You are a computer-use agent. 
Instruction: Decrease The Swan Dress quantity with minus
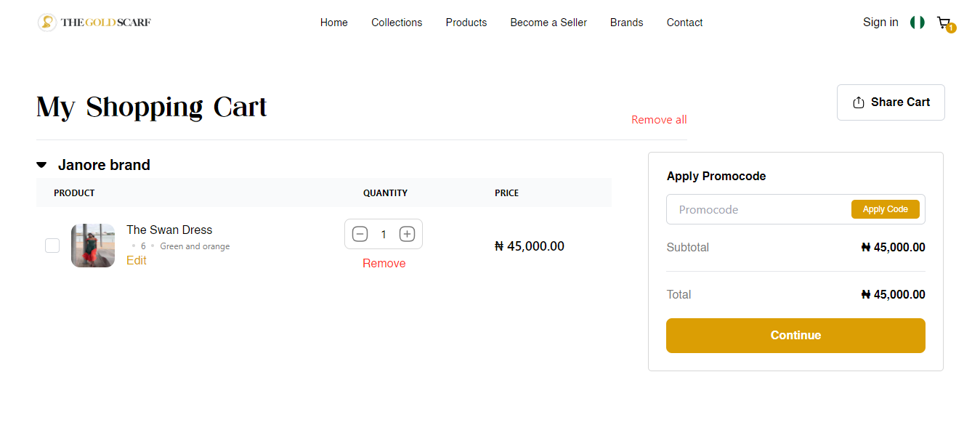click(x=360, y=234)
